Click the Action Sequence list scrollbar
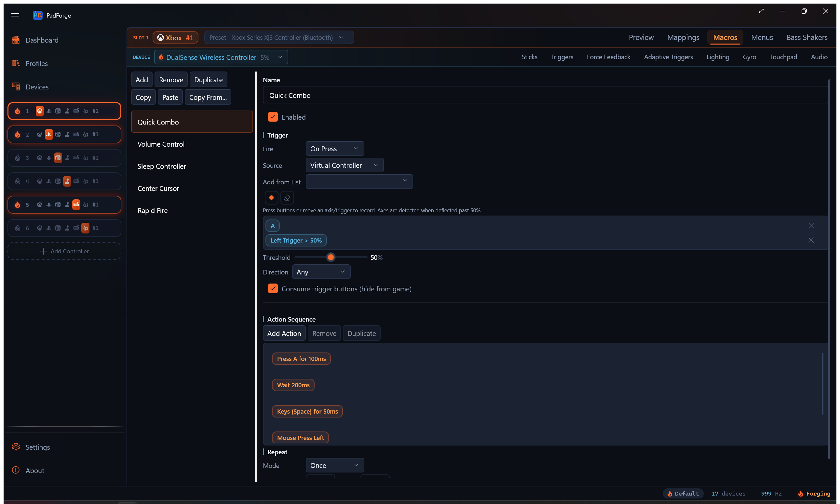This screenshot has height=504, width=840. coord(822,383)
